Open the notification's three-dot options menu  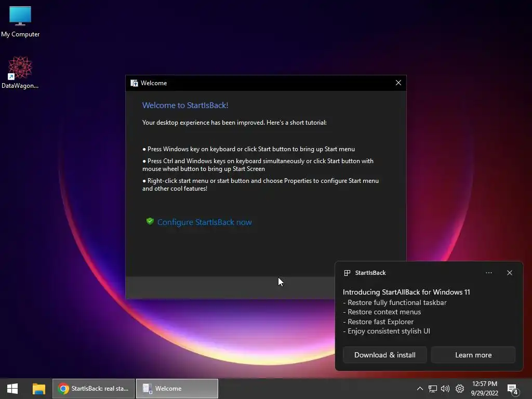[x=488, y=273]
